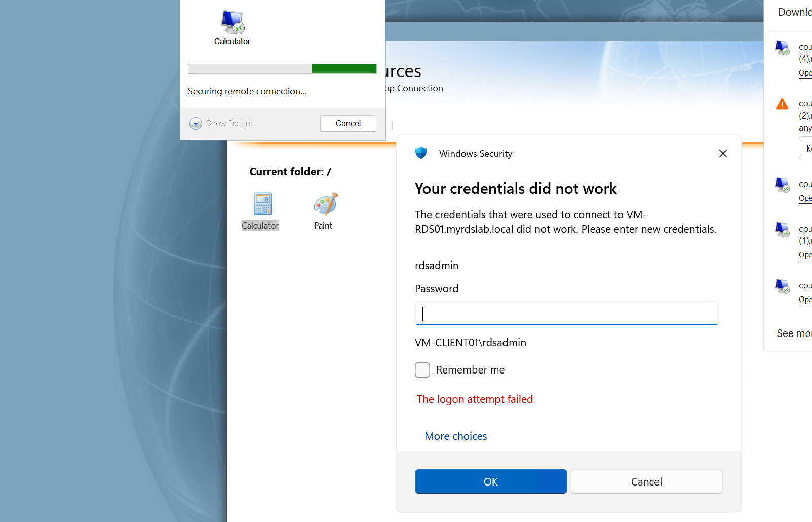
Task: Click the RDP file icon for cpu (1) download
Action: click(782, 229)
